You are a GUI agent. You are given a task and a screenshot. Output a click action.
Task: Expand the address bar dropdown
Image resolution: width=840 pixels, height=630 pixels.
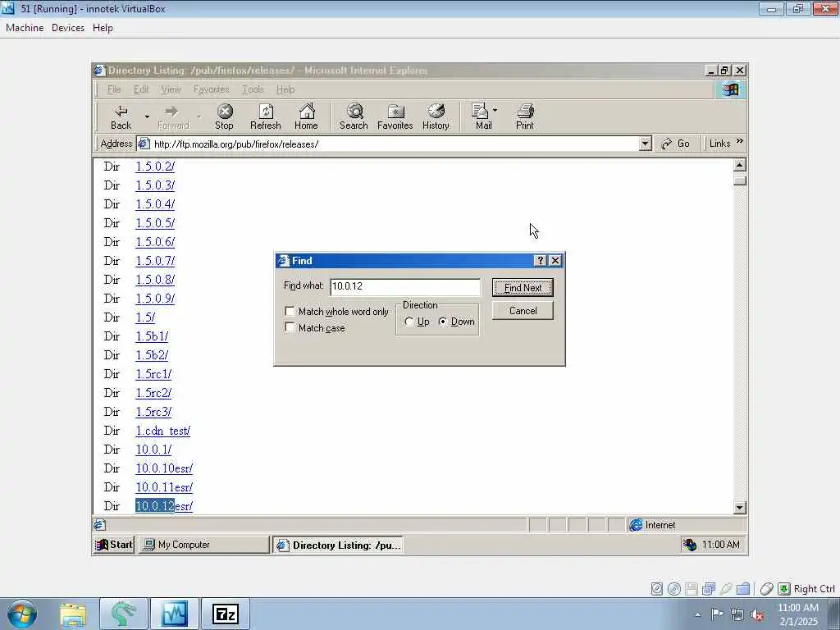coord(646,144)
